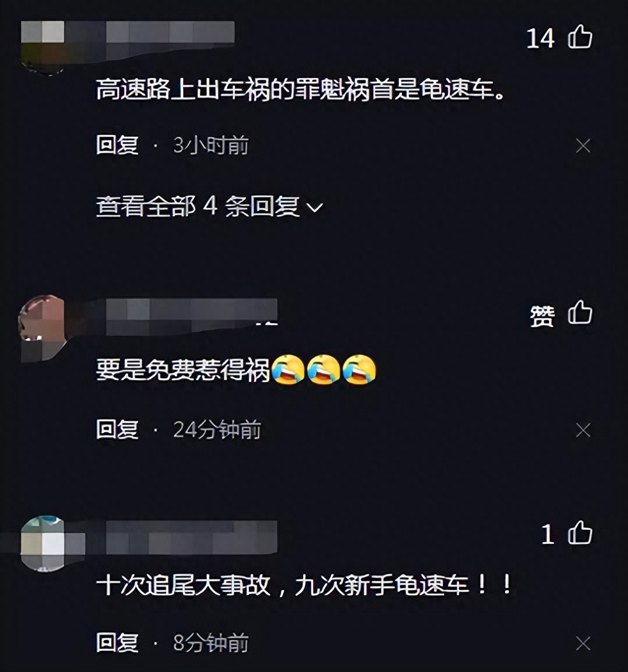The image size is (628, 672).
Task: Open the third commenter's avatar
Action: coord(43,543)
